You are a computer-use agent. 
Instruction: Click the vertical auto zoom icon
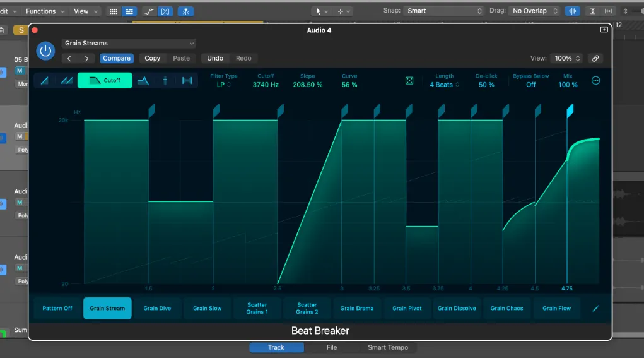592,11
